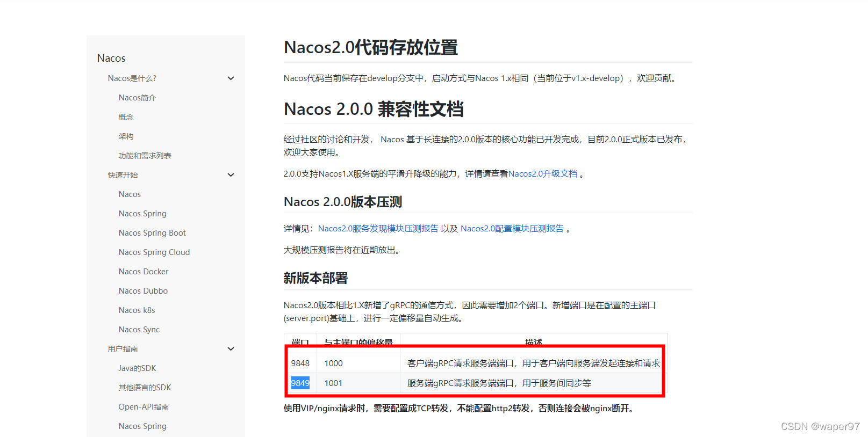Open the 其他语言的SDK guide
This screenshot has width=868, height=437.
[145, 388]
